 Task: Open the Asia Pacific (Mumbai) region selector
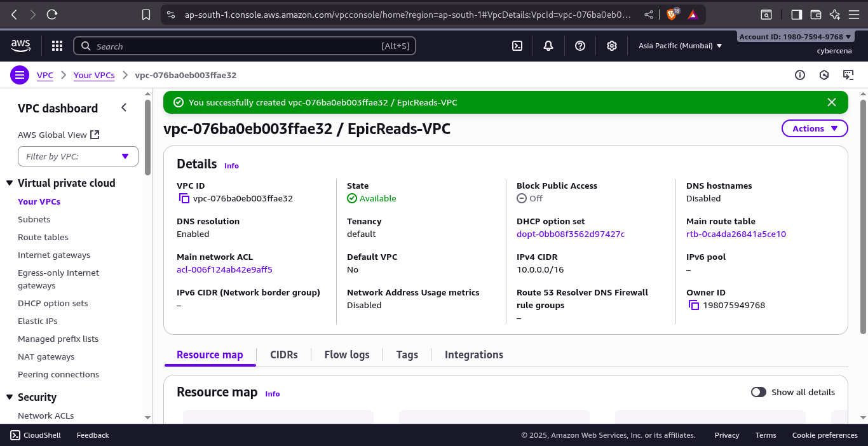point(680,46)
